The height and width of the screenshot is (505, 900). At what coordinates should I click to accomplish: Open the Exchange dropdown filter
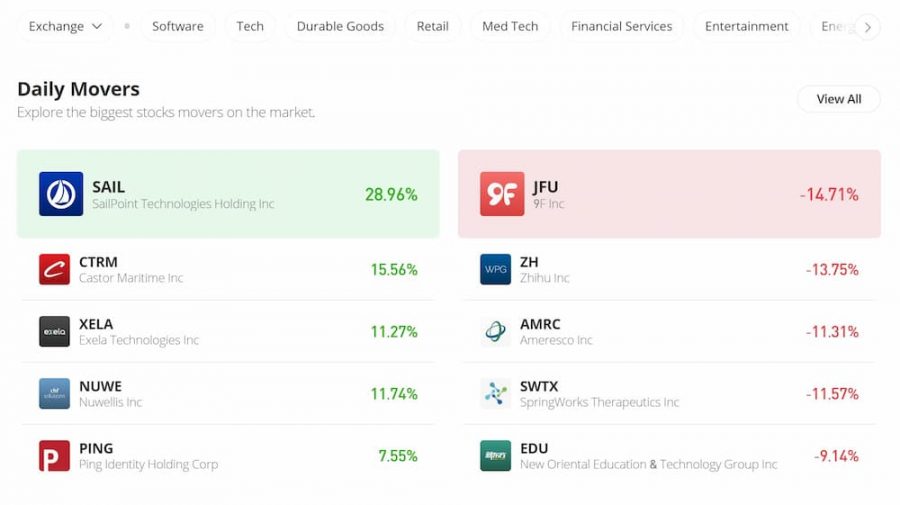tap(65, 26)
